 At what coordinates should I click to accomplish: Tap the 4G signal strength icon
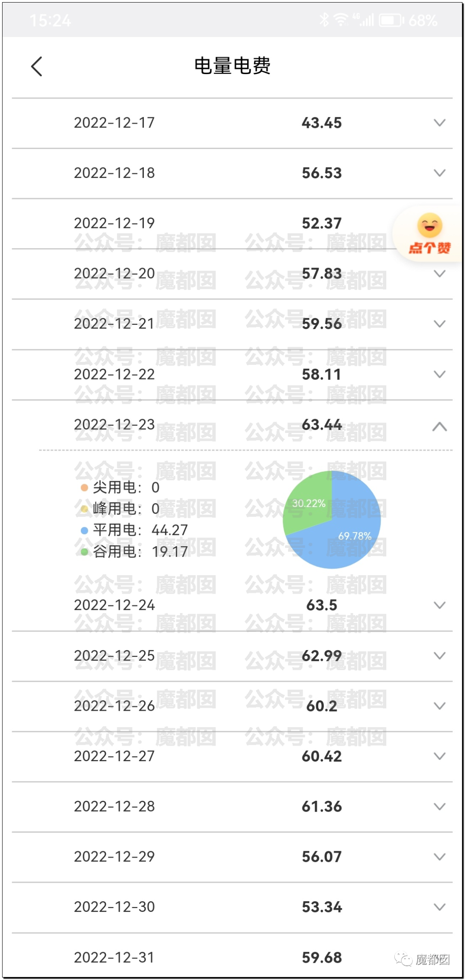[x=364, y=19]
